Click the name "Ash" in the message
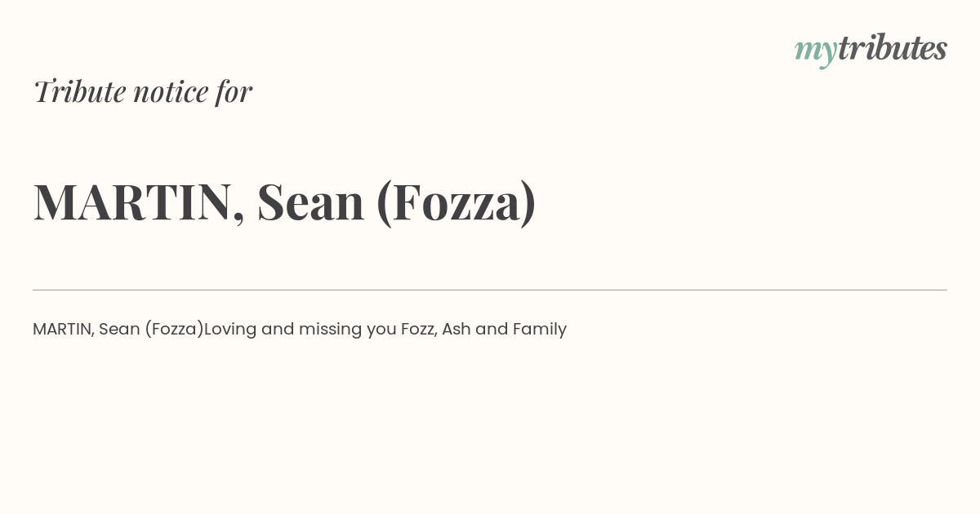 (x=456, y=329)
